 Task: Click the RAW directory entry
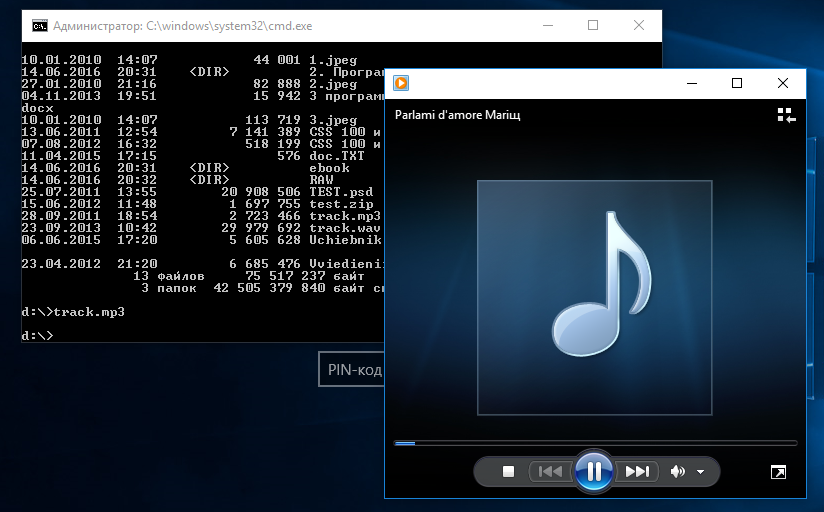click(x=321, y=180)
